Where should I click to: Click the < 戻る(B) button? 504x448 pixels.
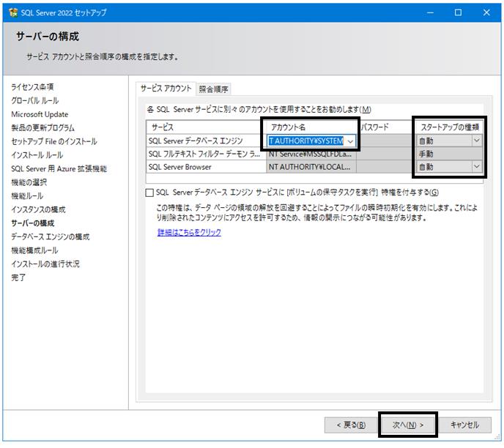[351, 425]
